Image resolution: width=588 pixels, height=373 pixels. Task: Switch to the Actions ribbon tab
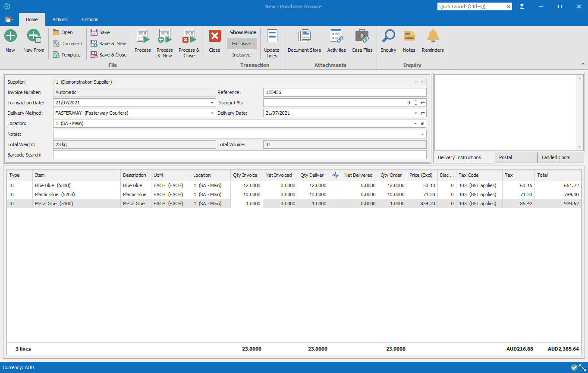coord(60,19)
